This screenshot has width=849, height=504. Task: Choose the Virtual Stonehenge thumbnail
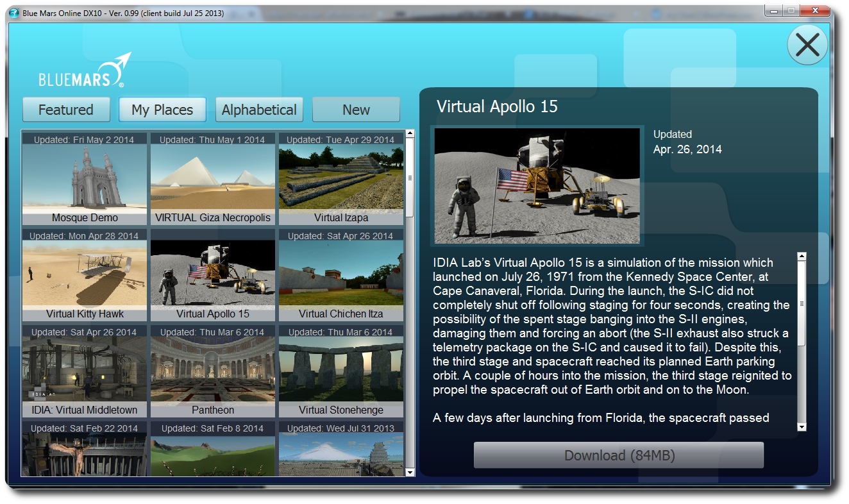pyautogui.click(x=340, y=372)
